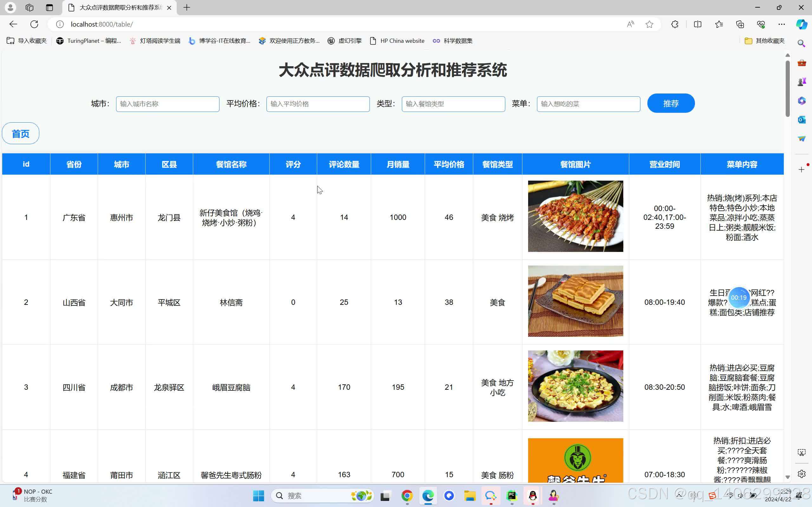Click the 输入想吃的菜 menu field
This screenshot has width=812, height=507.
click(588, 104)
